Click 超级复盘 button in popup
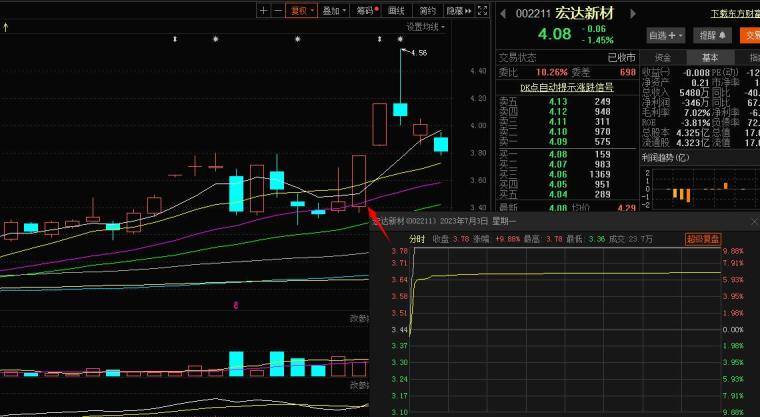The width and height of the screenshot is (760, 417). coord(703,239)
